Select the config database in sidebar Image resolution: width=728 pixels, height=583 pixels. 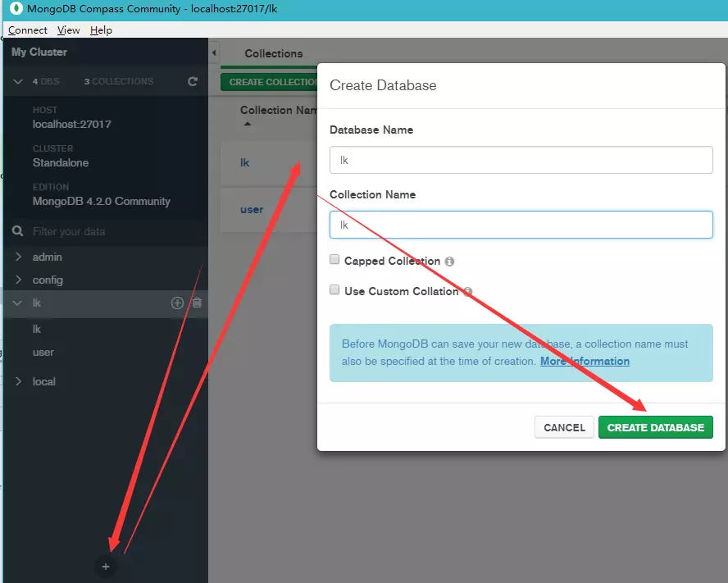click(x=48, y=280)
